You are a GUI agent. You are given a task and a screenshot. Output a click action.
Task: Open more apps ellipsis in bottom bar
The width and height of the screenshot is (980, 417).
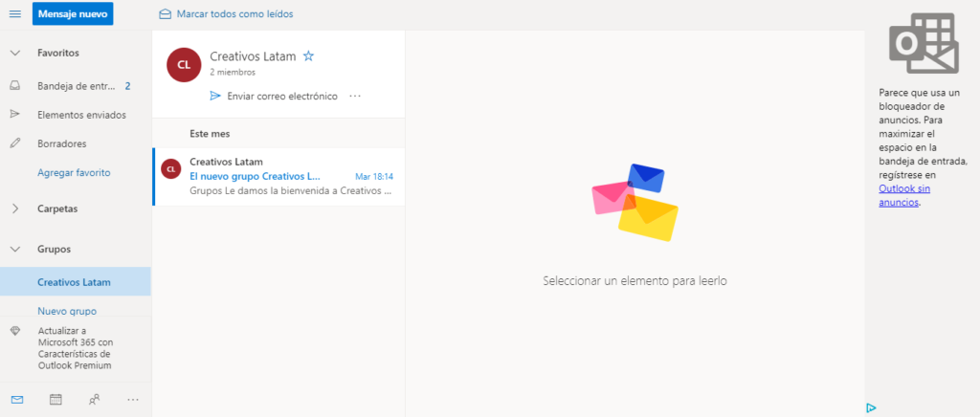(132, 400)
